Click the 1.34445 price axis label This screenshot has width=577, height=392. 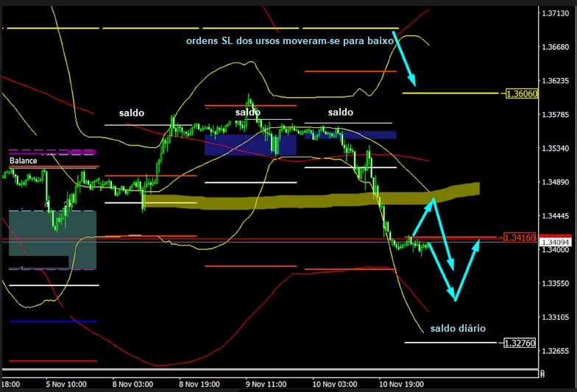[x=555, y=215]
